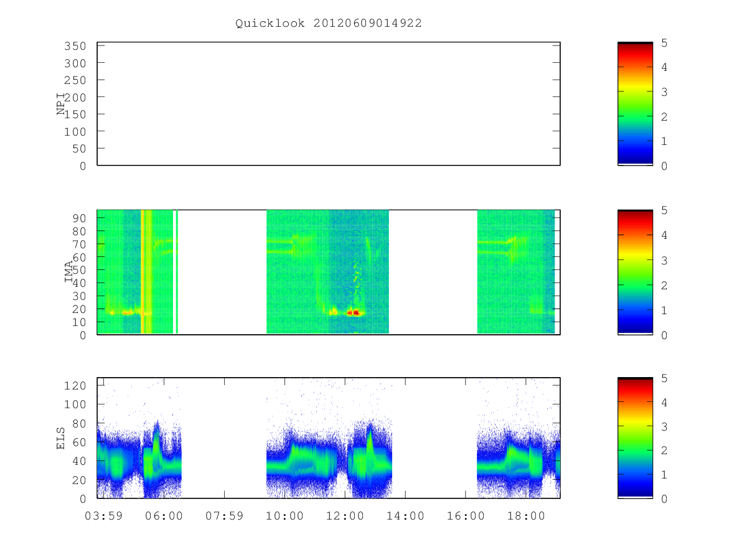This screenshot has width=747, height=560.
Task: Click the 120 tick on ELS axis
Action: [76, 386]
